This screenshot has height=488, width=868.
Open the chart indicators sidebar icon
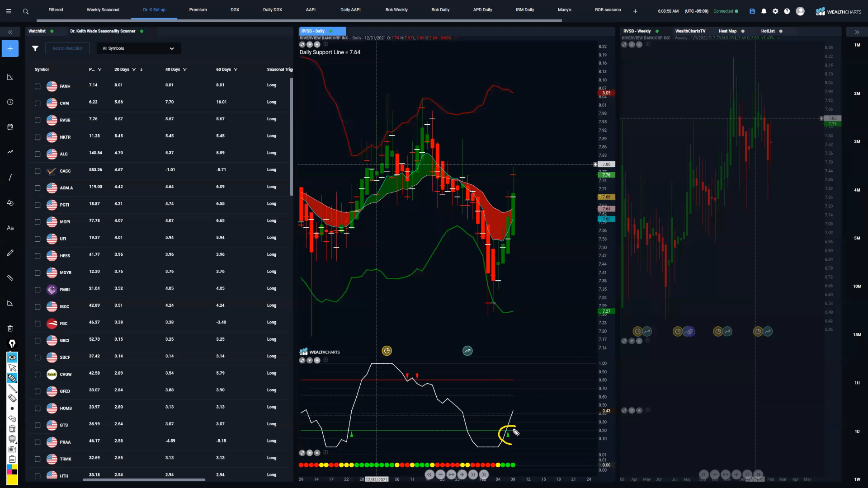pos(10,77)
